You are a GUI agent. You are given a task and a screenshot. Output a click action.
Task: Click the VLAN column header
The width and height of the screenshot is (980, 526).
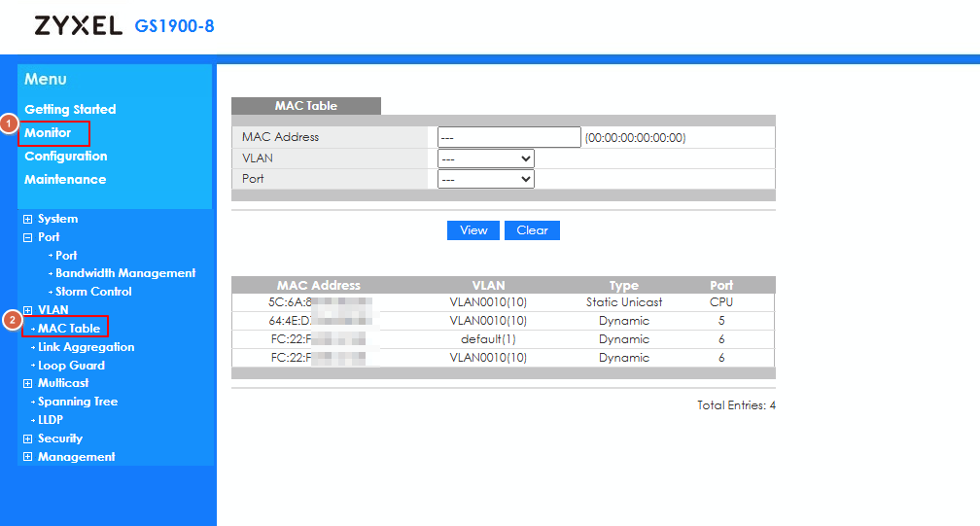tap(488, 286)
